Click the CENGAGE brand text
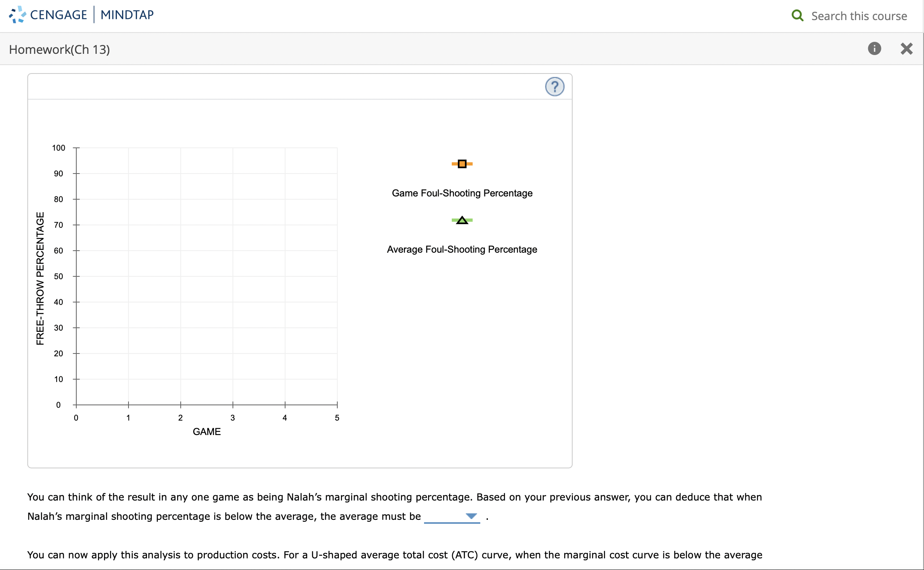 tap(59, 15)
